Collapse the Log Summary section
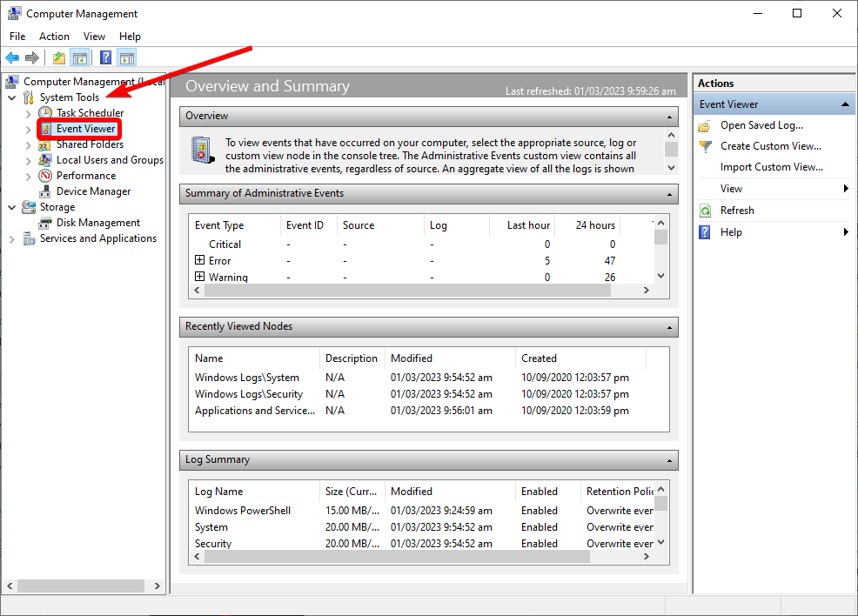Image resolution: width=858 pixels, height=616 pixels. point(669,460)
